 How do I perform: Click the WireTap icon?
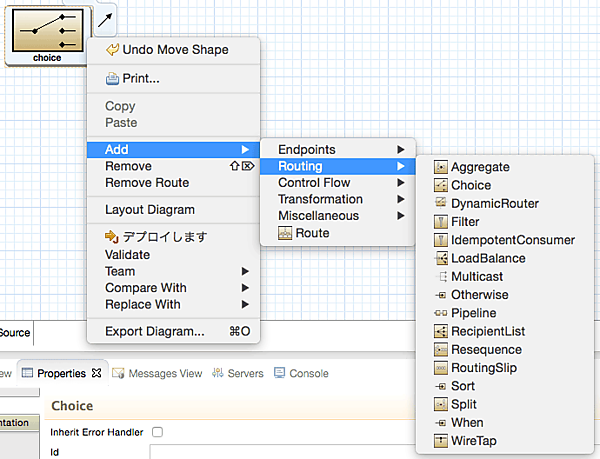[x=441, y=440]
